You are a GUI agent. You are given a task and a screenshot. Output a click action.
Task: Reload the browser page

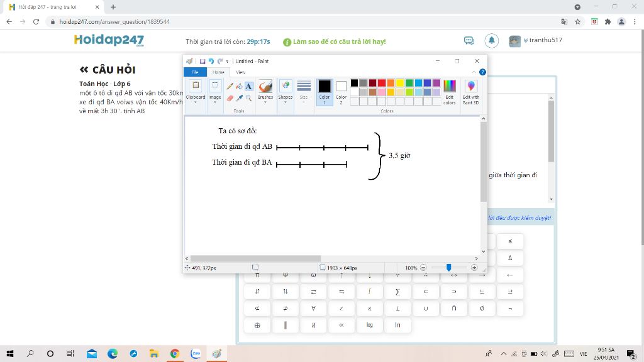click(36, 22)
